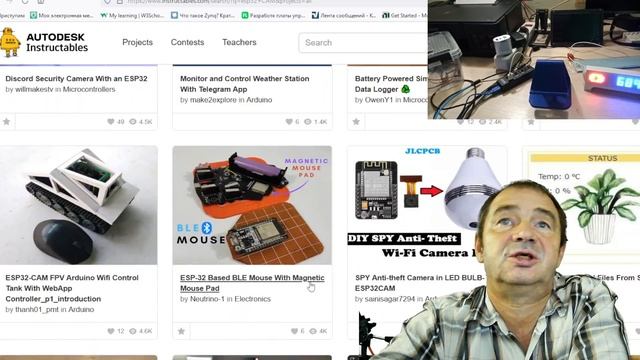Click the AUTODESK Instructables wordmark
Viewport: 640px width, 360px height.
point(57,42)
